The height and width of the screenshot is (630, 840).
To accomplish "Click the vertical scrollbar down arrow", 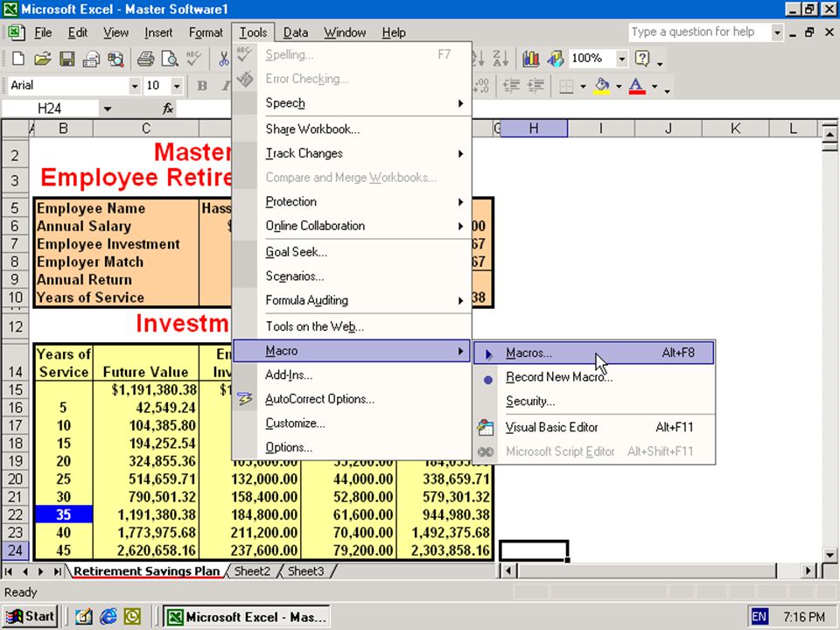I will point(829,555).
